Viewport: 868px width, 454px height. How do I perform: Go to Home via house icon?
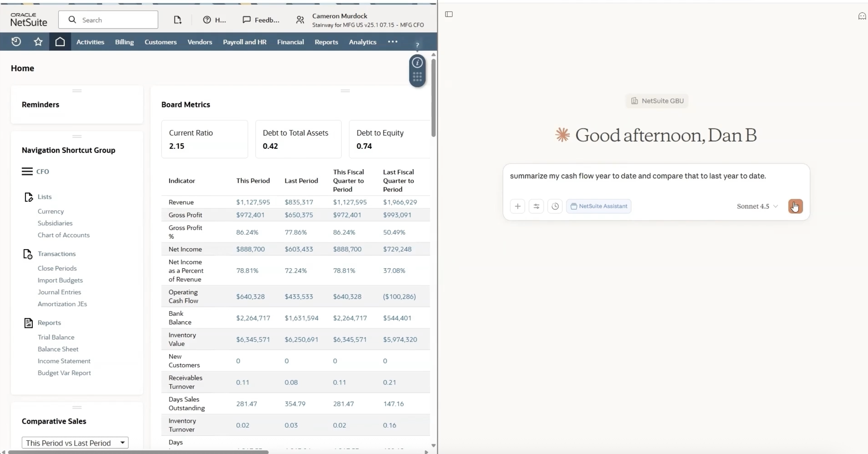tap(60, 42)
